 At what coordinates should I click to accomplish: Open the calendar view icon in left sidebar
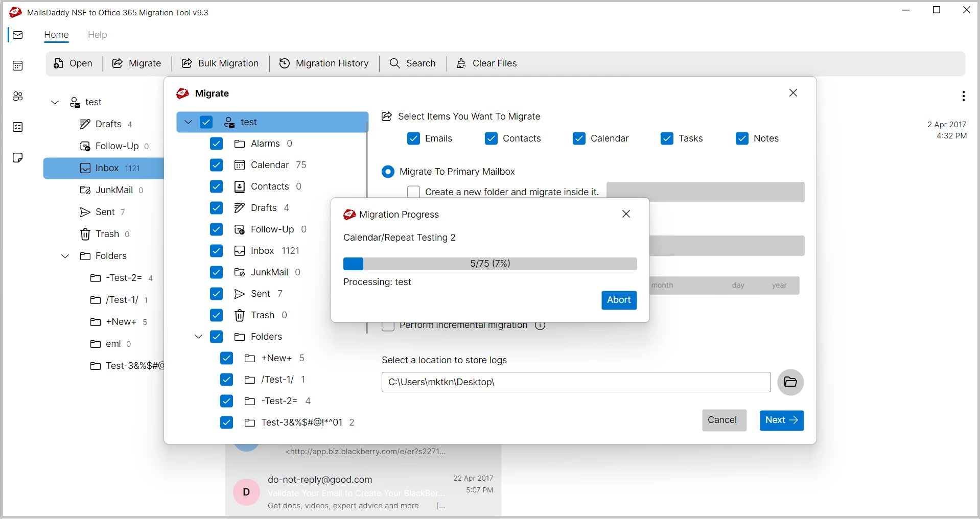(x=18, y=65)
